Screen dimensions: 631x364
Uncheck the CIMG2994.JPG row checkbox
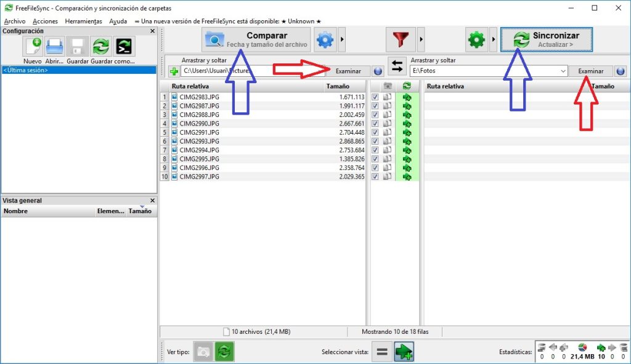pyautogui.click(x=375, y=150)
